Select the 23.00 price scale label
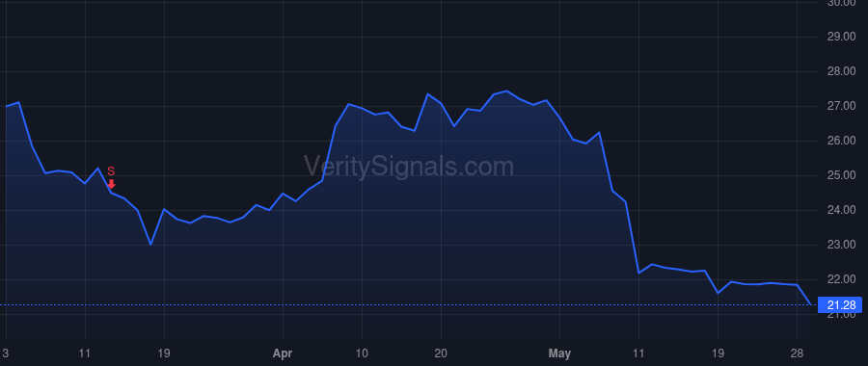Image resolution: width=868 pixels, height=366 pixels. click(841, 245)
